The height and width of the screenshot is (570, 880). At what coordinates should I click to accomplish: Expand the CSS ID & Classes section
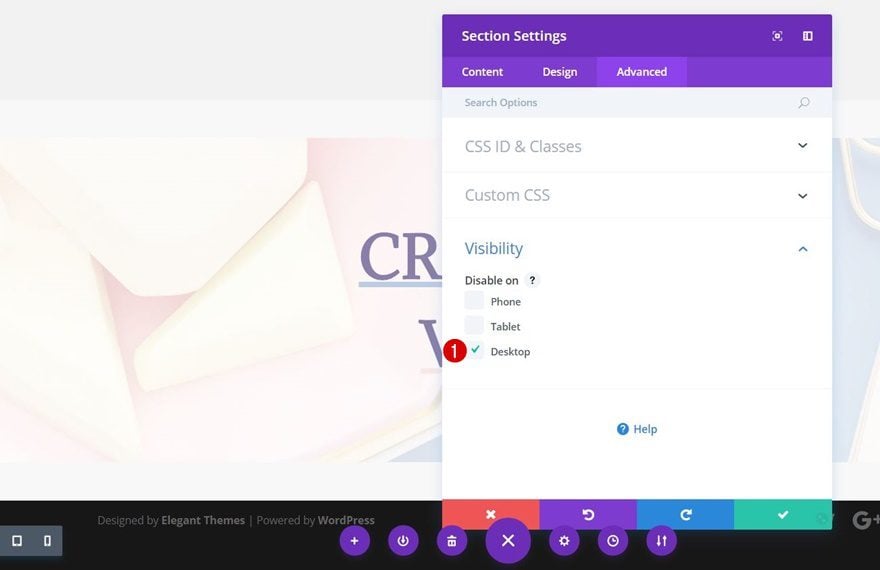(637, 146)
